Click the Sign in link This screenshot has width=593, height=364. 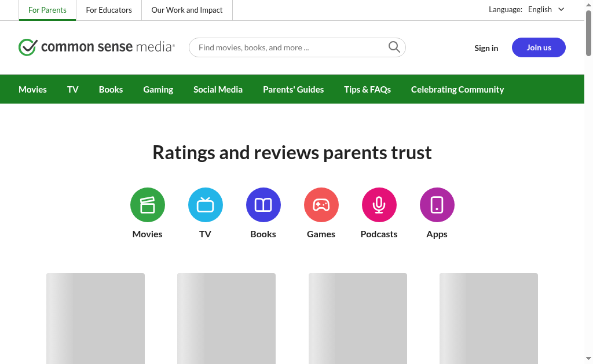[x=486, y=48]
